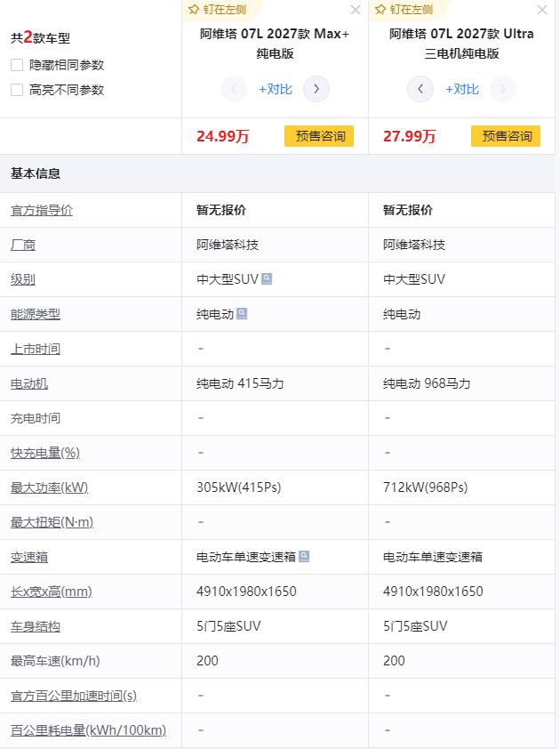560x749 pixels.
Task: Open the 快充电量(%) parameter link
Action: 44,453
